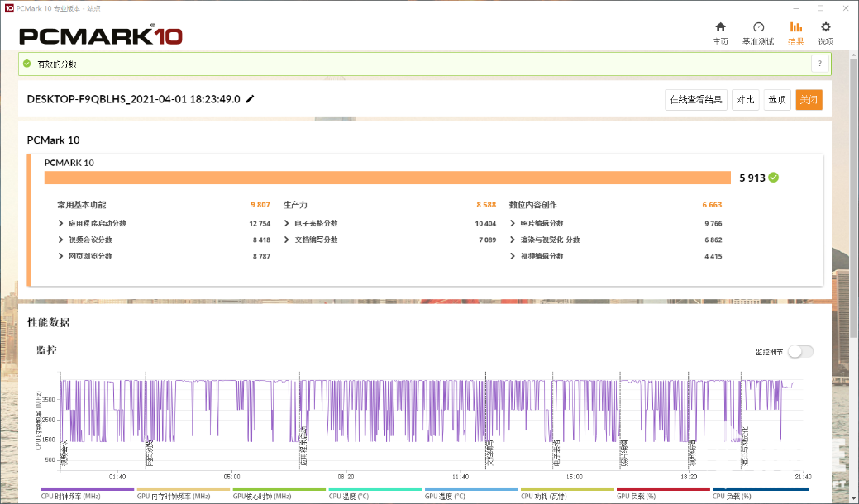Click the 有效的分数 status text
859x504 pixels.
(57, 64)
